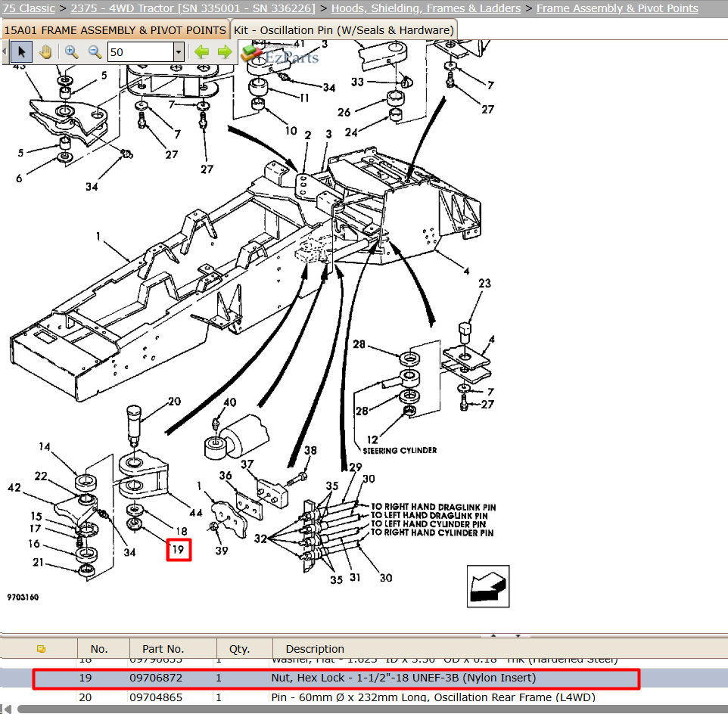The height and width of the screenshot is (714, 728).
Task: Open the 75 Classic breadcrumb link
Action: [x=28, y=8]
